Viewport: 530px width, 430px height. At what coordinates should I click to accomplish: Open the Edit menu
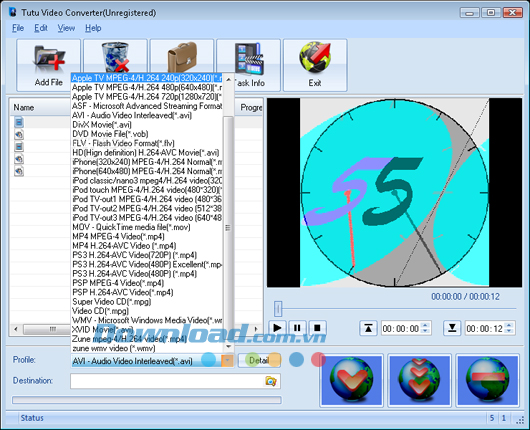click(41, 28)
